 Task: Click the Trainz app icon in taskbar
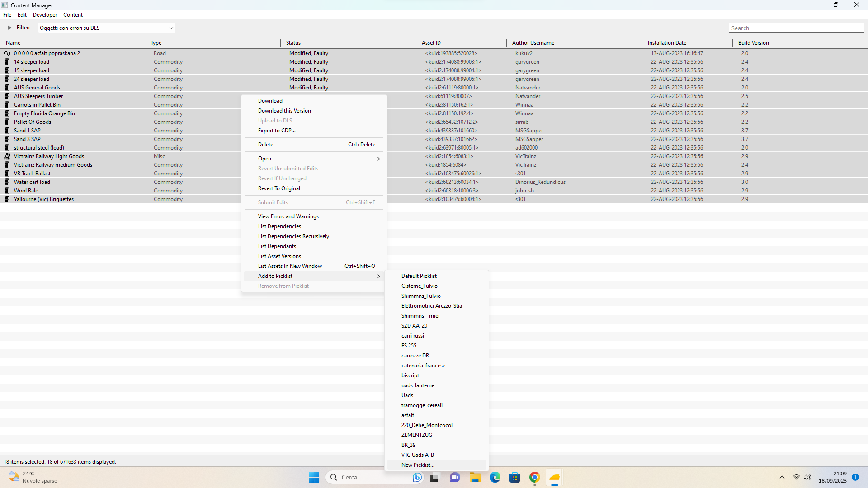click(554, 477)
